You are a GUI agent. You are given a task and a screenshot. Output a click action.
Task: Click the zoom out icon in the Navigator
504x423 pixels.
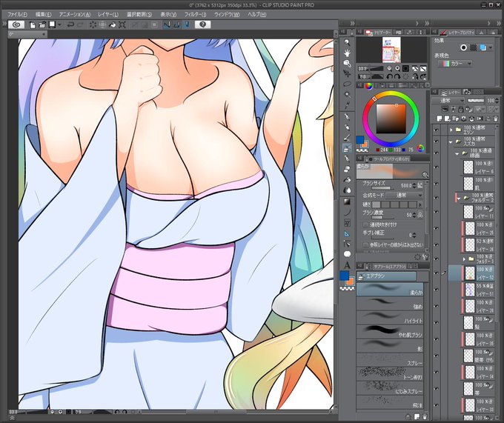coord(390,68)
